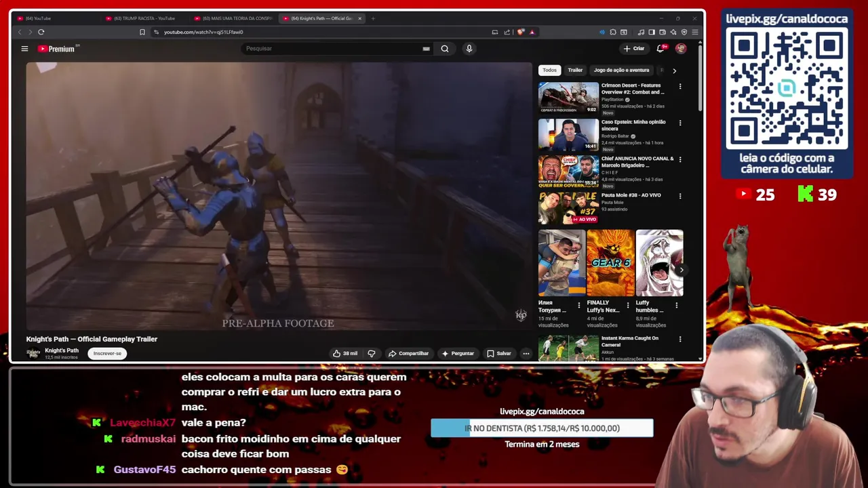Show next Shorts with the carousel arrow

point(681,270)
